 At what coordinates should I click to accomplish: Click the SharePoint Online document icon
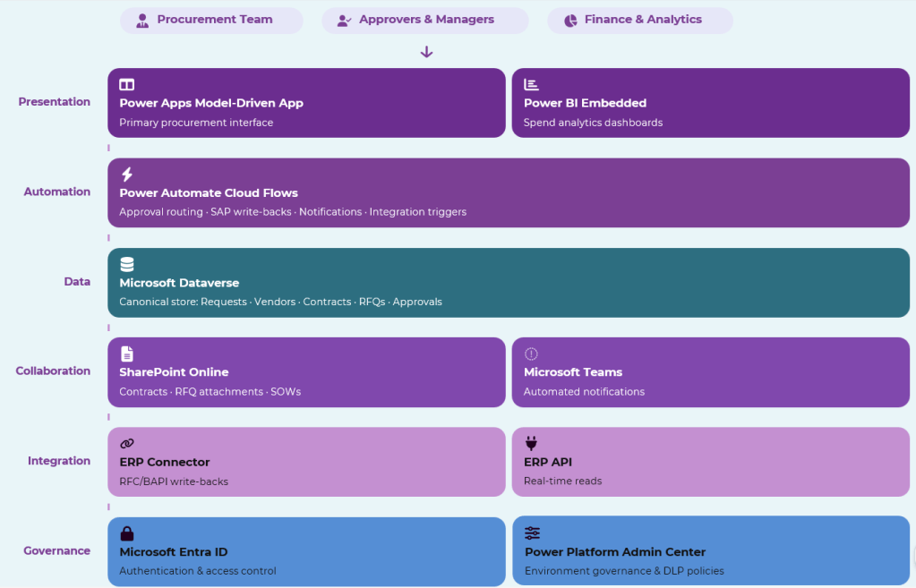tap(127, 354)
